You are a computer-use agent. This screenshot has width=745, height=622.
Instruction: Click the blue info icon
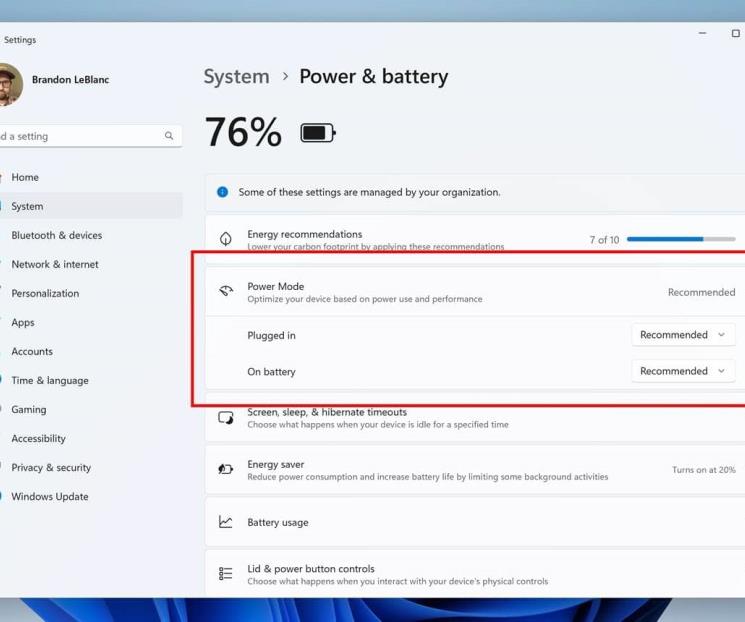222,192
